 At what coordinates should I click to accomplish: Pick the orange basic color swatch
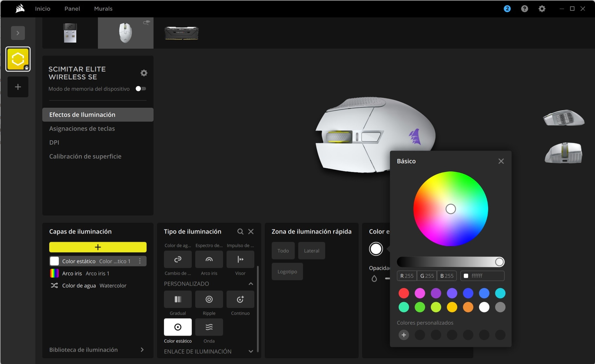click(x=468, y=307)
